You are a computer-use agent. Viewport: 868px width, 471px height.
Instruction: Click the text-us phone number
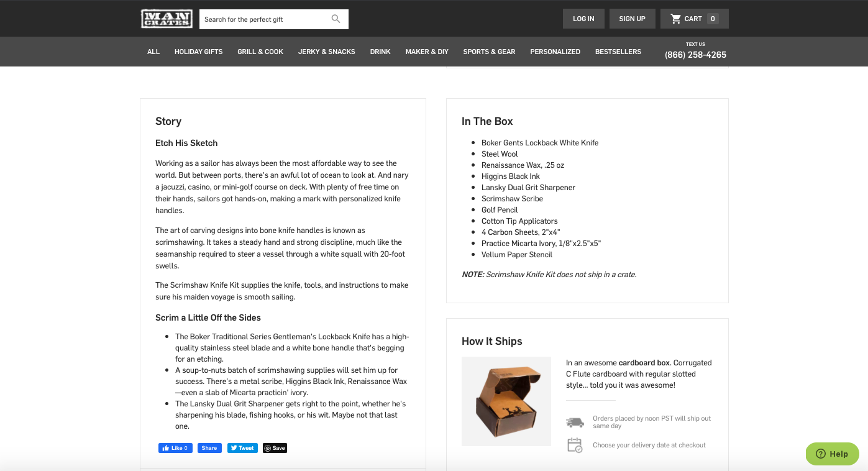pos(695,55)
